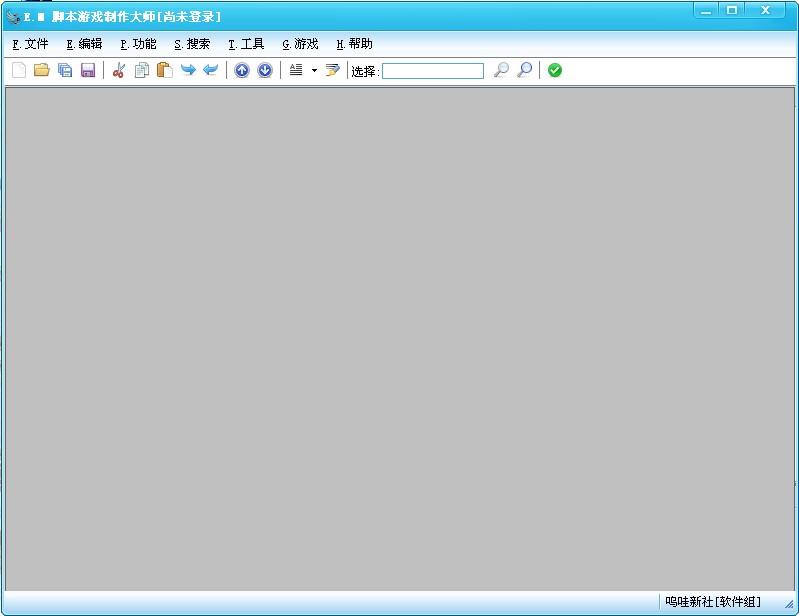
Task: Click the first magnifier search icon
Action: click(501, 70)
